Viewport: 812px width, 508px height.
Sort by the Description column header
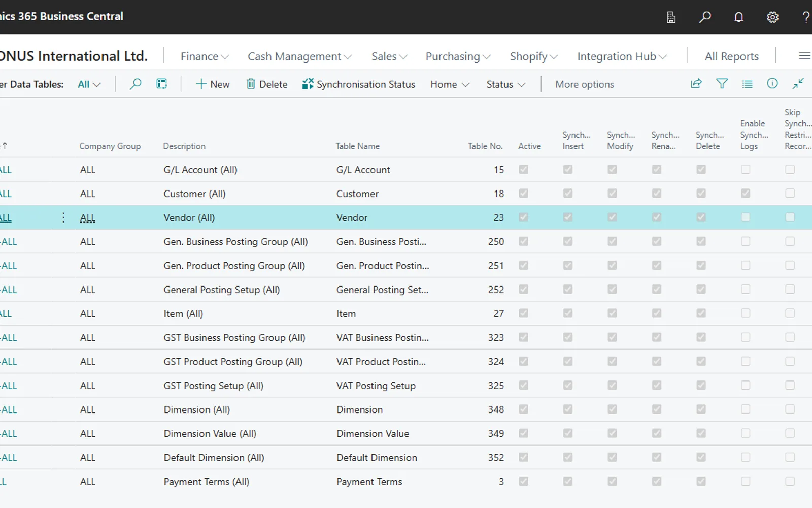tap(184, 146)
